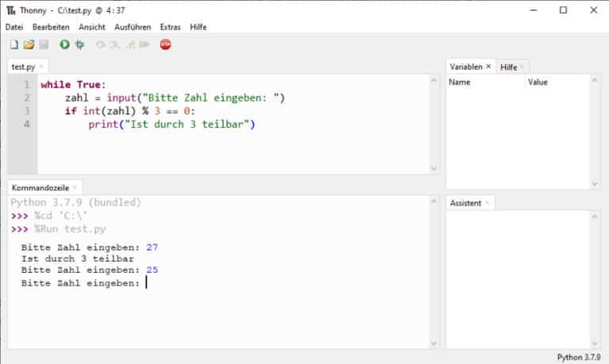
Task: Click the Resume debugging icon
Action: click(144, 44)
